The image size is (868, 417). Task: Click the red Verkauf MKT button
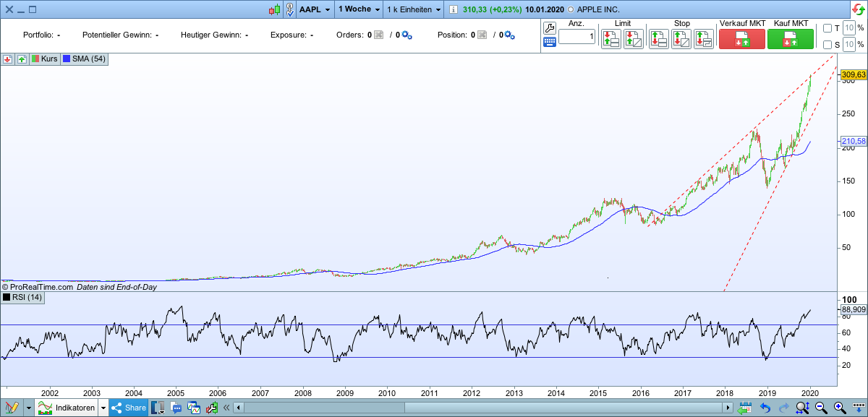[x=742, y=39]
